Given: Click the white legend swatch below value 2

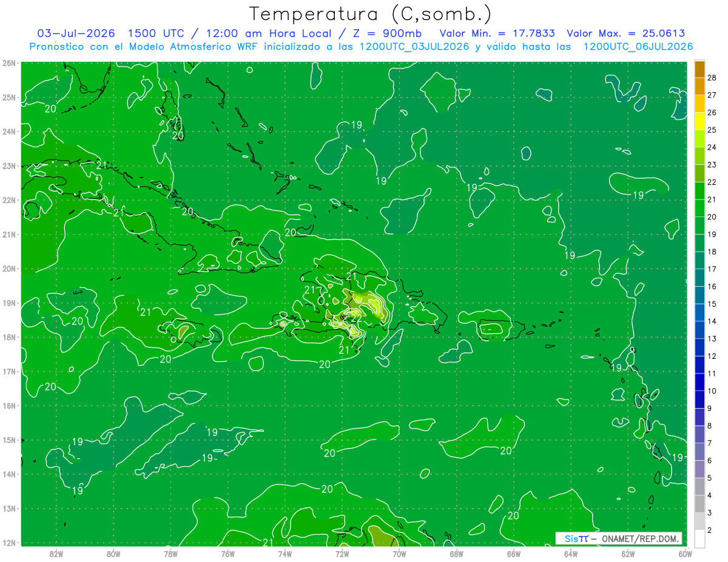Looking at the screenshot, I should [699, 538].
